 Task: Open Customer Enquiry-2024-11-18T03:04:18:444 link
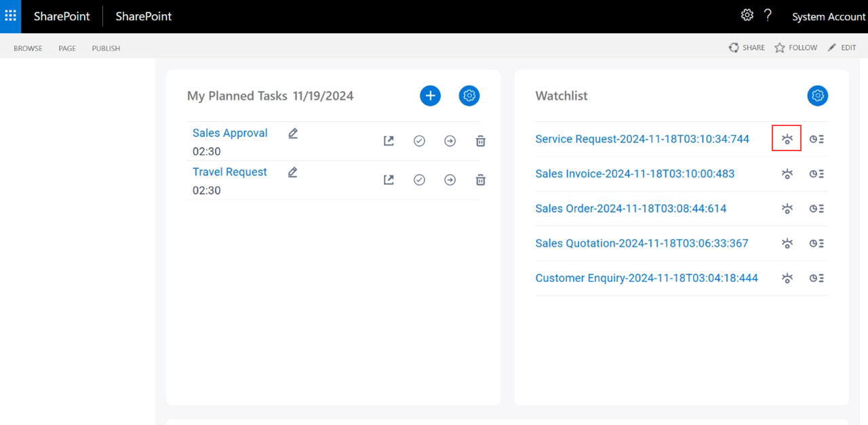[x=647, y=278]
